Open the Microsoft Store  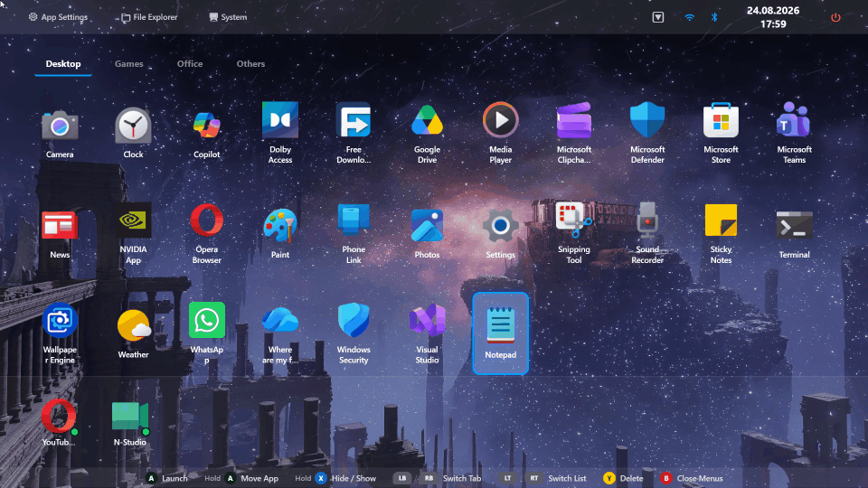coord(721,133)
